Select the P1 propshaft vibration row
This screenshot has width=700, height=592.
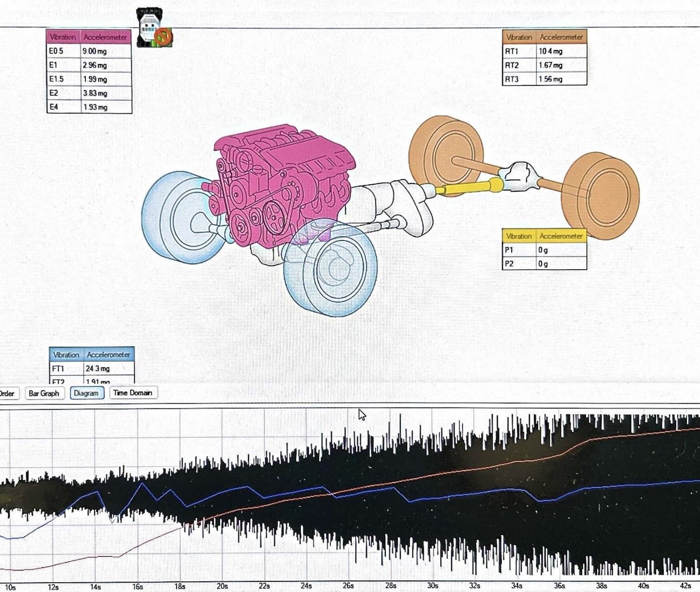pos(544,250)
